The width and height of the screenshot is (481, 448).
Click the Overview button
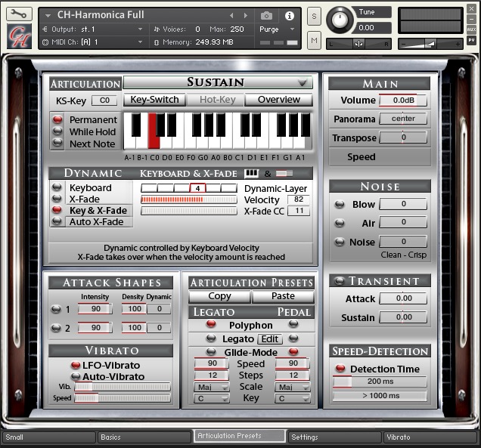pos(278,100)
